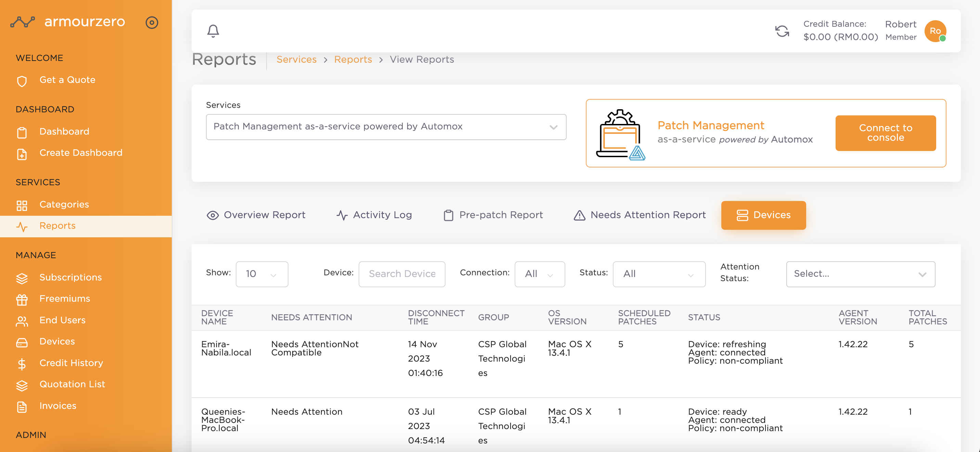Click Connect to console button
The width and height of the screenshot is (980, 452).
pyautogui.click(x=885, y=133)
